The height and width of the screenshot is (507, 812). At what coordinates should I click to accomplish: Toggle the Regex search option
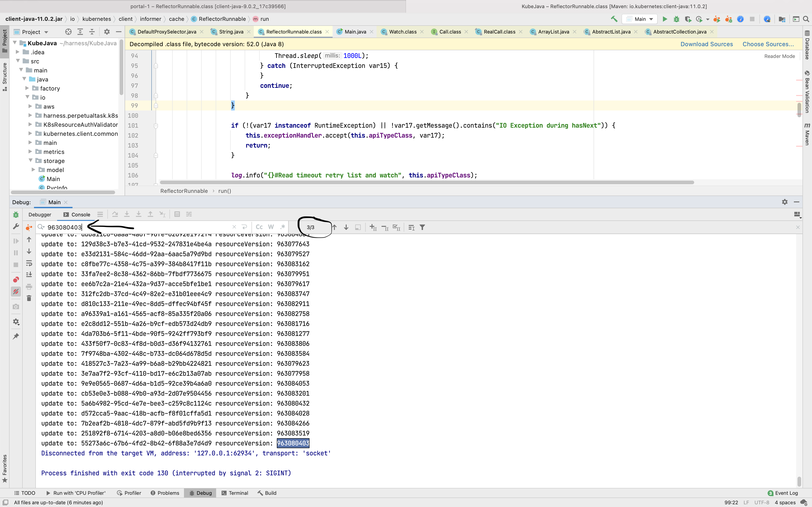[283, 227]
